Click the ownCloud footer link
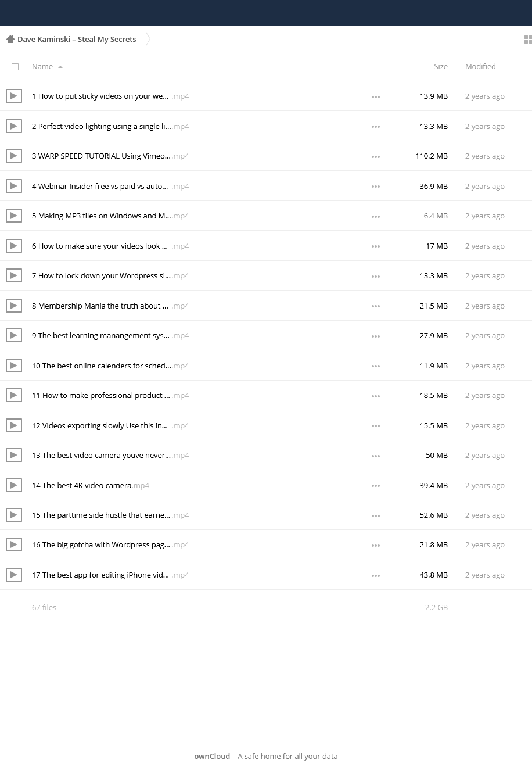The width and height of the screenshot is (532, 774). point(212,756)
